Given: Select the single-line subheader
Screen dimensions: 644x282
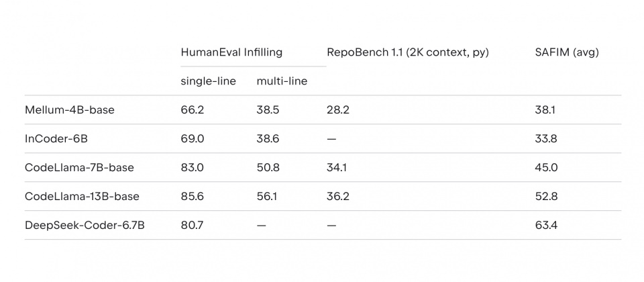Looking at the screenshot, I should coord(208,81).
